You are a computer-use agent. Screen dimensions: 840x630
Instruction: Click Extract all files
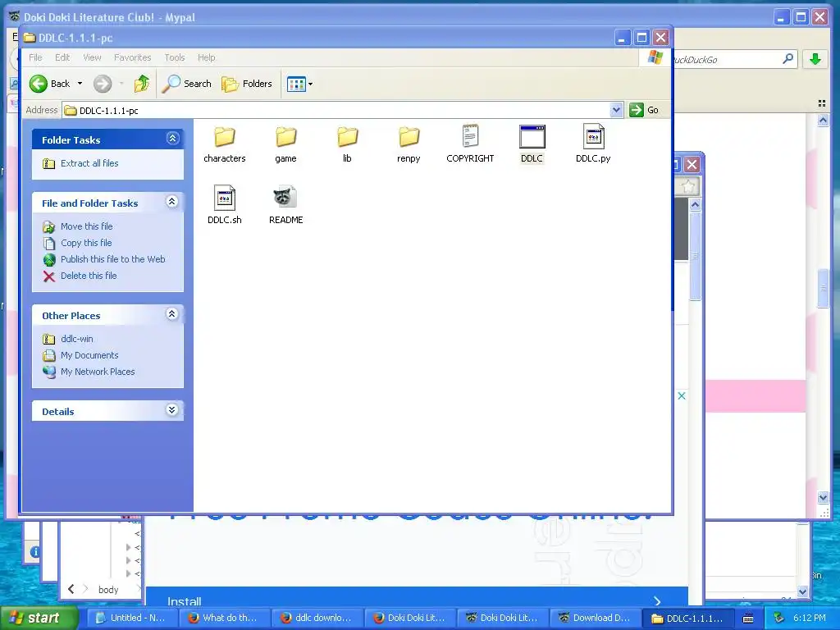tap(80, 163)
